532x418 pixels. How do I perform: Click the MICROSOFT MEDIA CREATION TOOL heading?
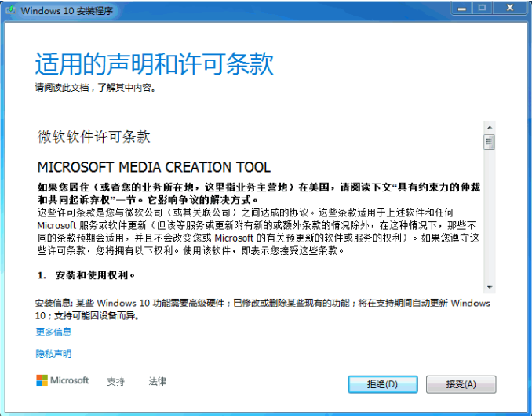[x=154, y=168]
